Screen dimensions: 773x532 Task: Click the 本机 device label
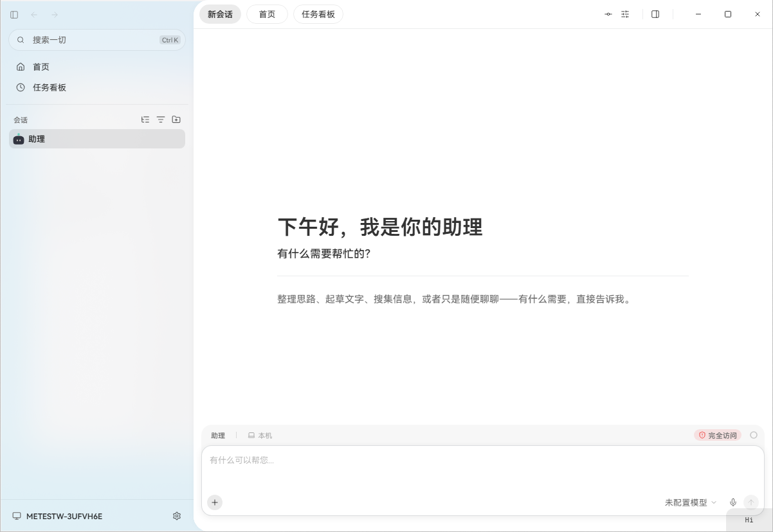(x=260, y=436)
